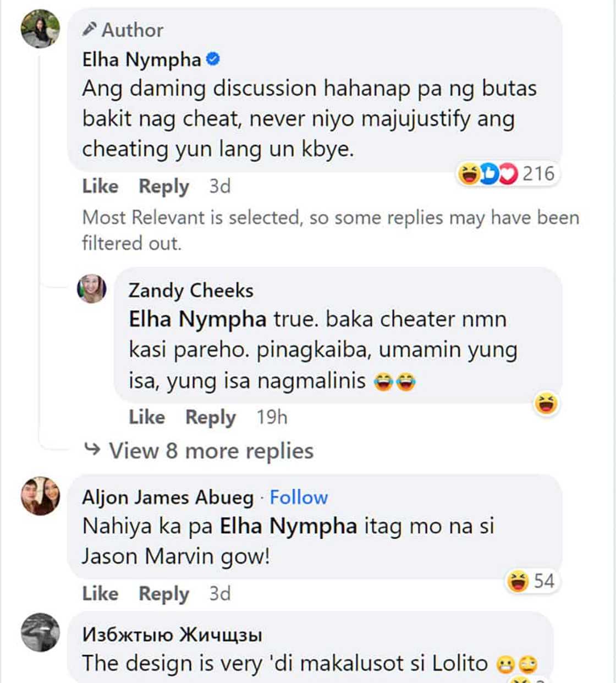Screen dimensions: 616x683
Task: Click Reply under Aljon's comment
Action: click(x=163, y=594)
